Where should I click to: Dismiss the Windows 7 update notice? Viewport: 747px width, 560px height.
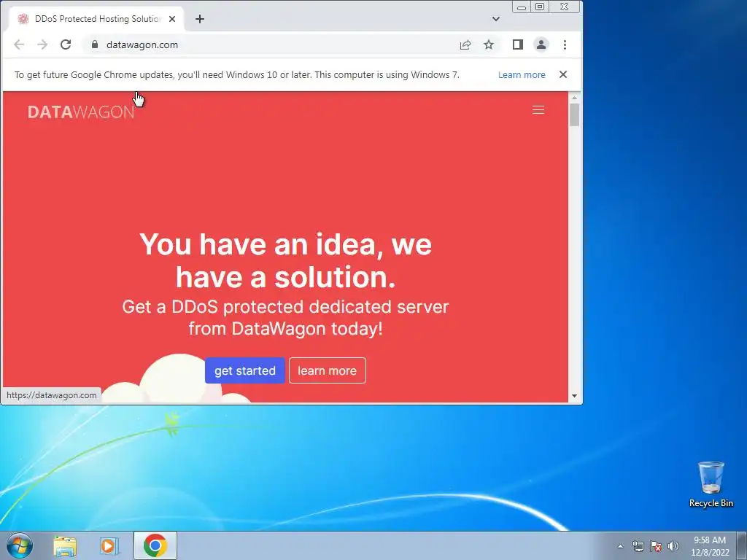(x=563, y=74)
